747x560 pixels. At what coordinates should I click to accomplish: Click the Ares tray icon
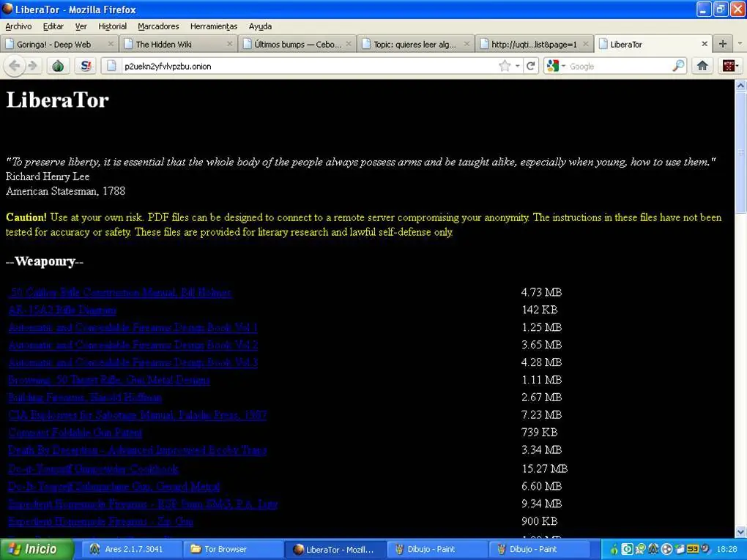tap(653, 549)
